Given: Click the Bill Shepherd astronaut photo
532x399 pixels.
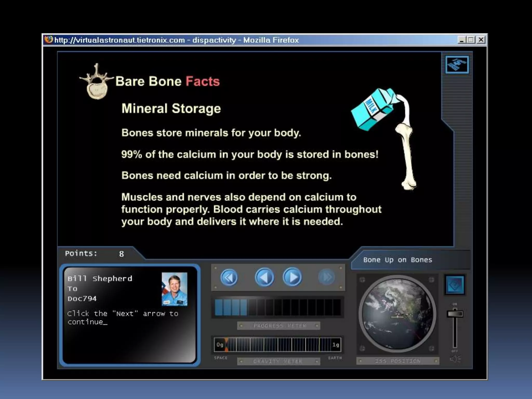Looking at the screenshot, I should coord(174,289).
